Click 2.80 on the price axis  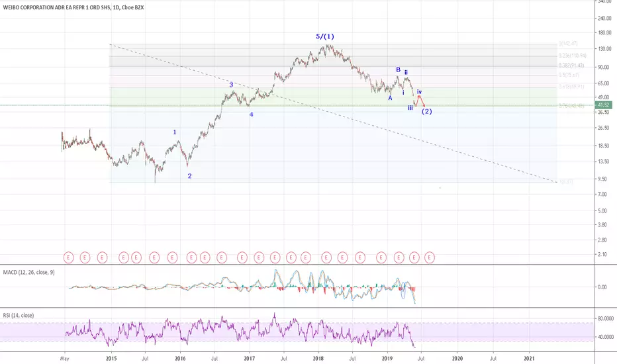[602, 240]
